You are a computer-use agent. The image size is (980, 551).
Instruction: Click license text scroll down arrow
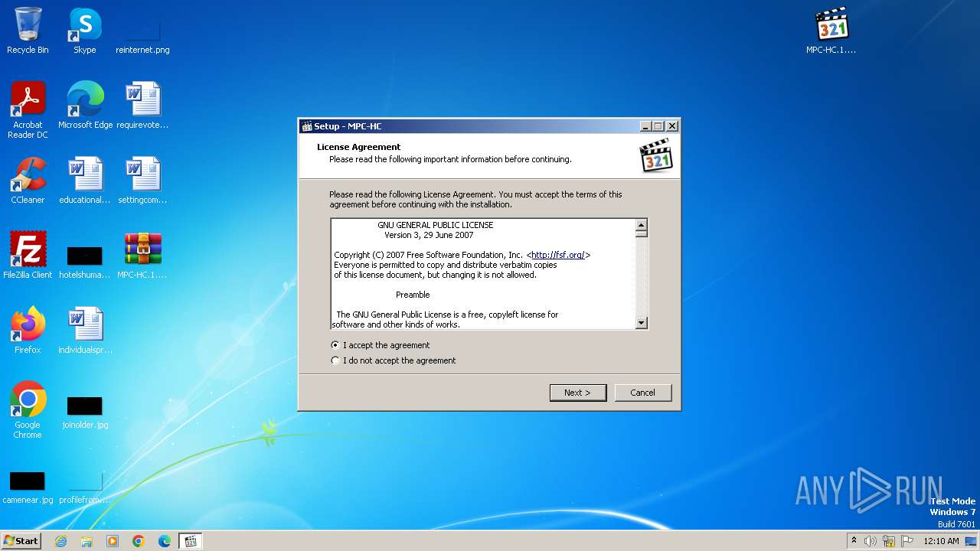coord(642,323)
